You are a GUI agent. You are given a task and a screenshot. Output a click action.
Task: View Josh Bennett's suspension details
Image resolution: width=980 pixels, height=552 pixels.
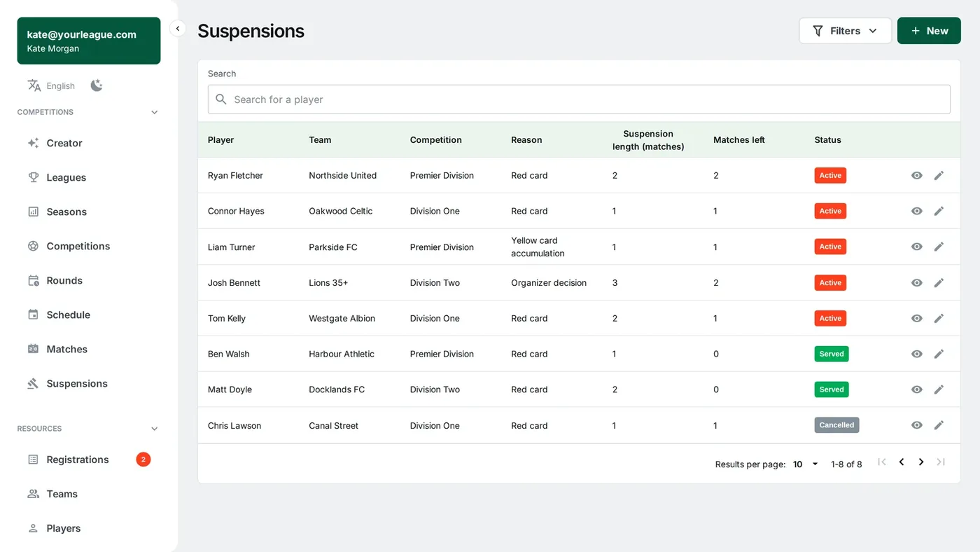pos(916,283)
